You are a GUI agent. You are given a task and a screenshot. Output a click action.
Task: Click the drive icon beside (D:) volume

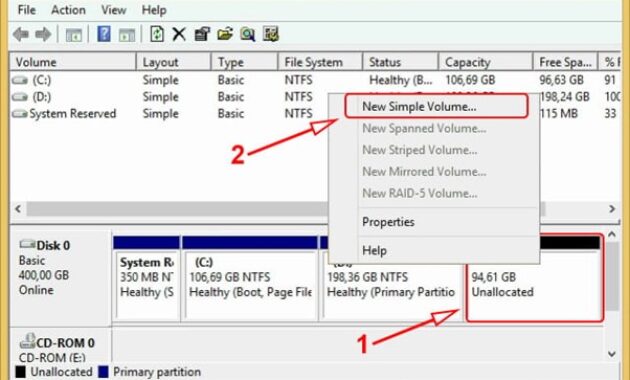pos(20,97)
